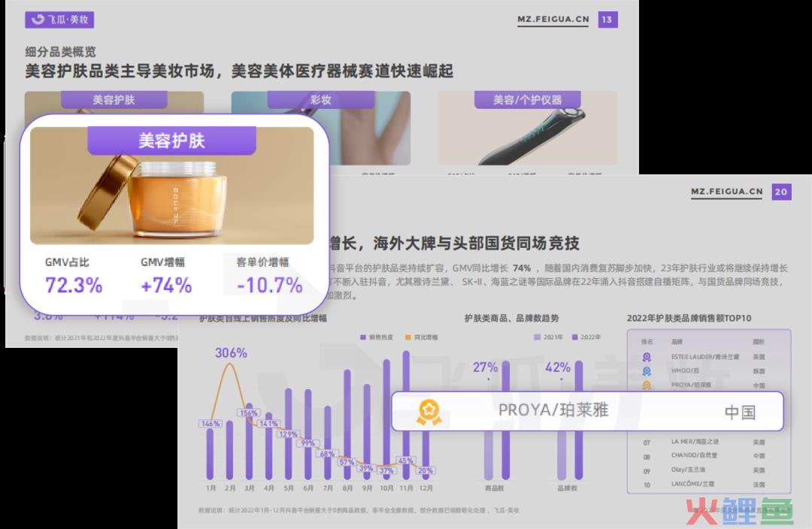This screenshot has width=812, height=529.
Task: Click the 客单价增幅 label
Action: coord(262,262)
